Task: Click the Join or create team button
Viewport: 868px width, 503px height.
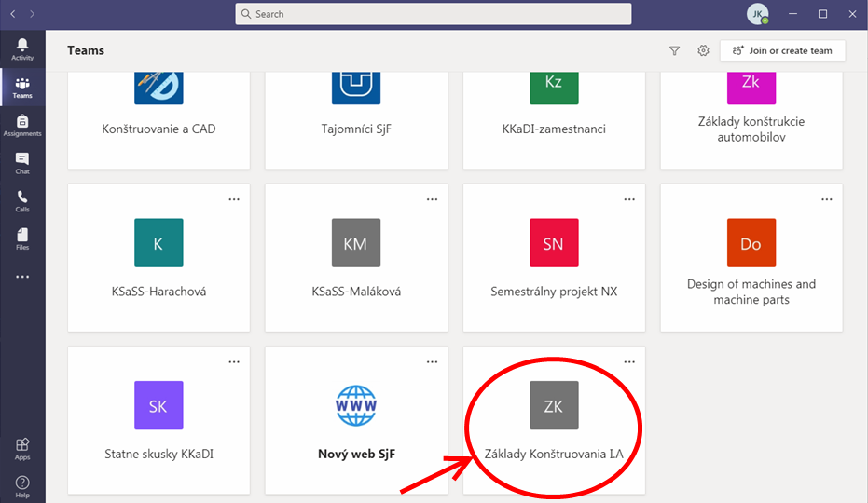Action: tap(782, 51)
